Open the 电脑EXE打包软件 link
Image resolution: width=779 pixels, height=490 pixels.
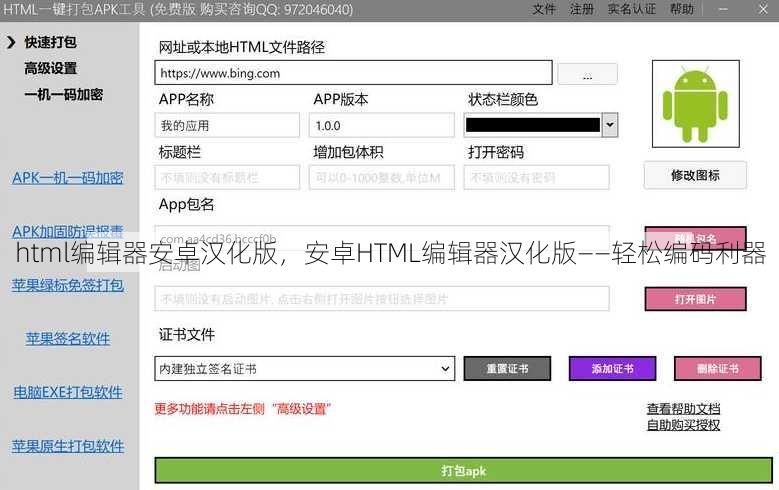pos(68,393)
